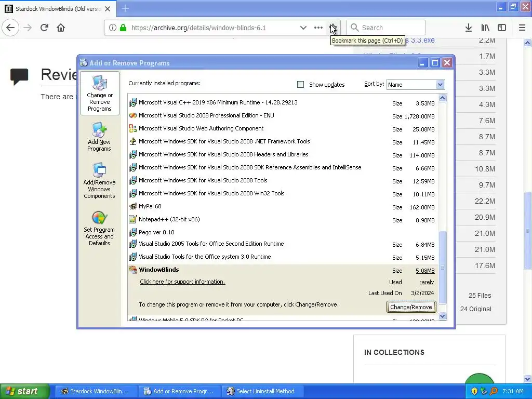Click Change/Remove for WindowBlinds
Screen dimensions: 532x399
point(411,307)
